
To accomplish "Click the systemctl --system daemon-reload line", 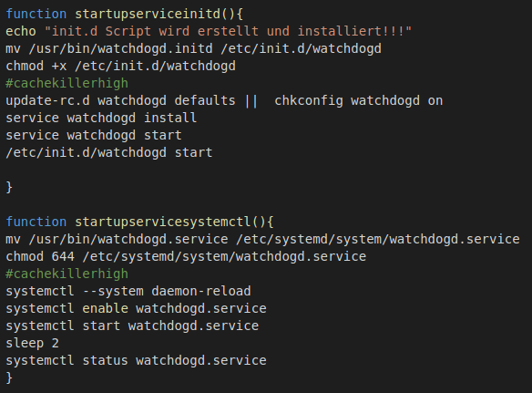I will [x=128, y=291].
